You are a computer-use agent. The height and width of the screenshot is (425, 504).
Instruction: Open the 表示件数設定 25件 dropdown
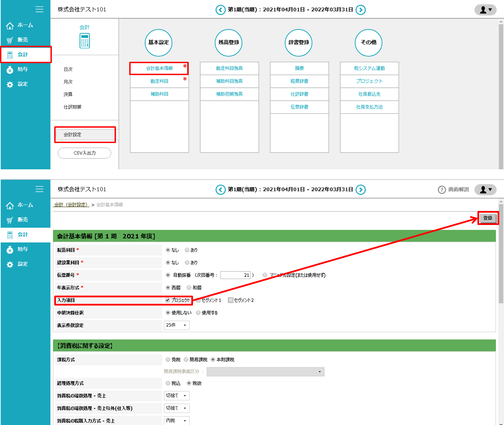pyautogui.click(x=176, y=325)
